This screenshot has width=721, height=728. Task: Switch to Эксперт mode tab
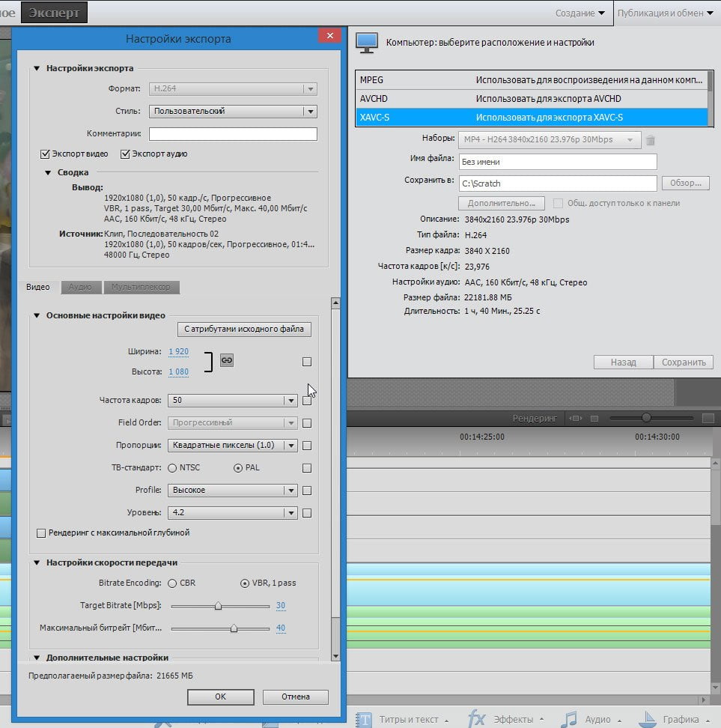pos(55,13)
